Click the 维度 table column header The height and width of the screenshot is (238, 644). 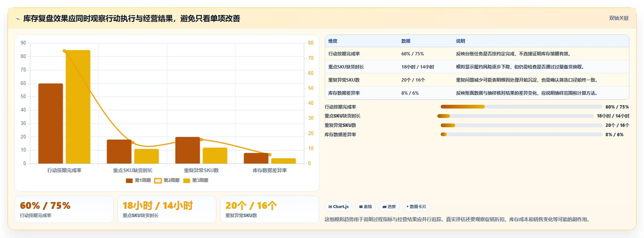pos(333,41)
